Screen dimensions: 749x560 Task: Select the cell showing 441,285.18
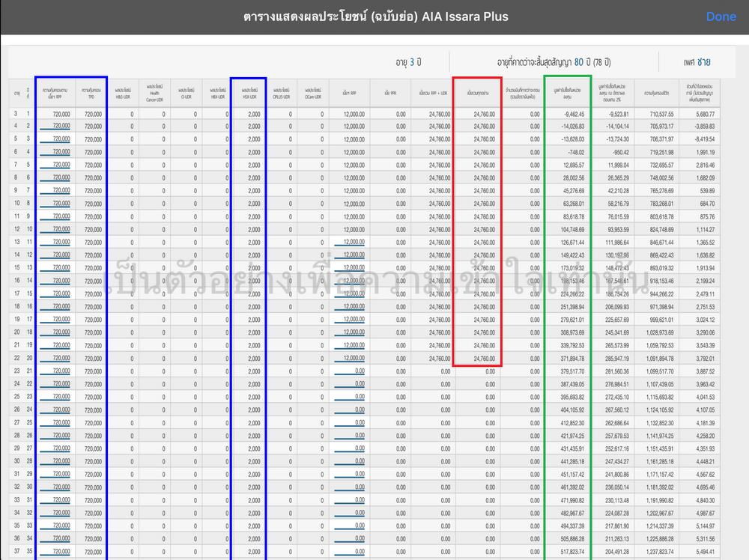(573, 462)
